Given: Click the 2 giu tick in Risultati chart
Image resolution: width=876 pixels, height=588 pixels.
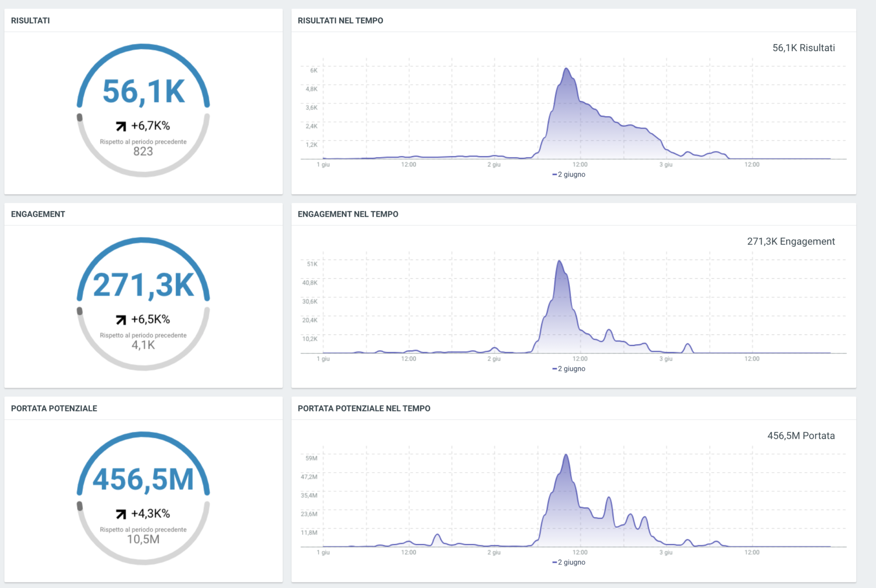Looking at the screenshot, I should (494, 164).
